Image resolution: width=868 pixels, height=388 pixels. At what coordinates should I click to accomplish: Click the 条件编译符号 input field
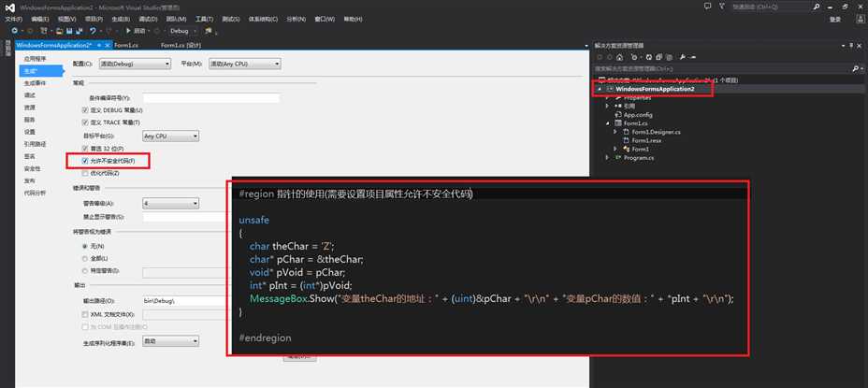[210, 98]
